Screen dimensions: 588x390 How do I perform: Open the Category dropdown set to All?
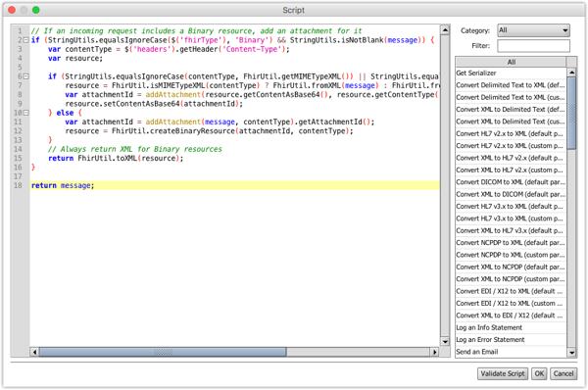click(533, 30)
